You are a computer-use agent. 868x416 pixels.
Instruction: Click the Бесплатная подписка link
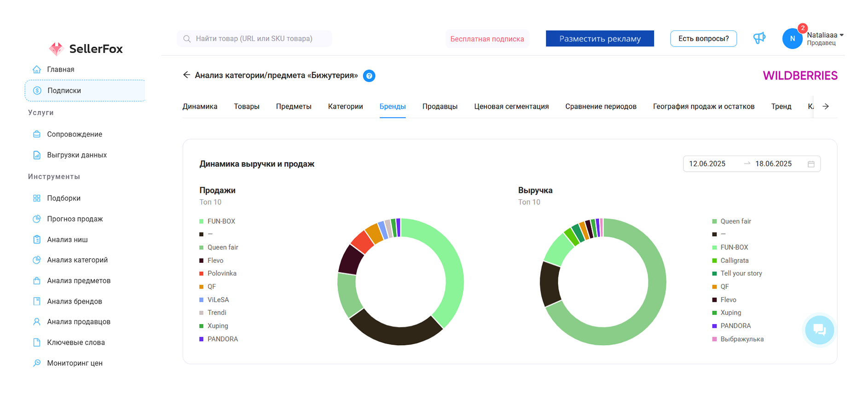point(487,39)
